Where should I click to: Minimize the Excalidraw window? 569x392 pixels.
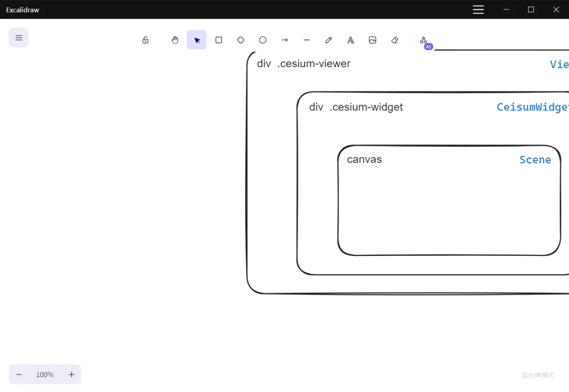[x=506, y=9]
